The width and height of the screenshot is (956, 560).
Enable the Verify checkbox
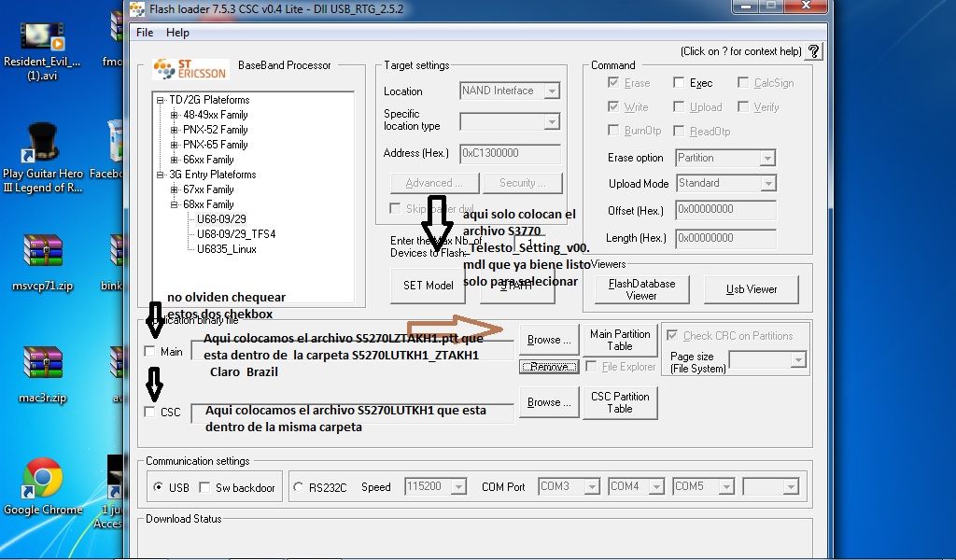click(742, 106)
